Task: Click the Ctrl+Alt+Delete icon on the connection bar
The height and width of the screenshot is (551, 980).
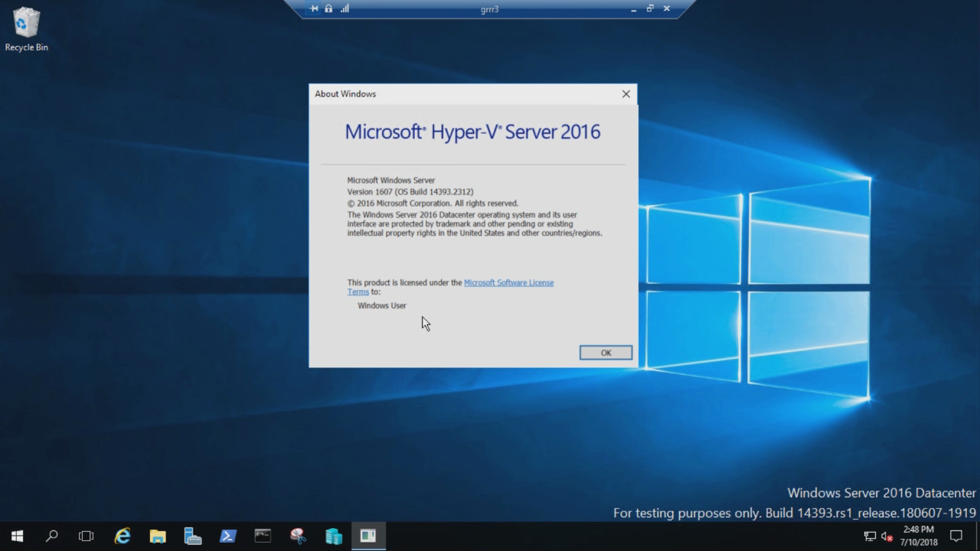Action: [327, 8]
